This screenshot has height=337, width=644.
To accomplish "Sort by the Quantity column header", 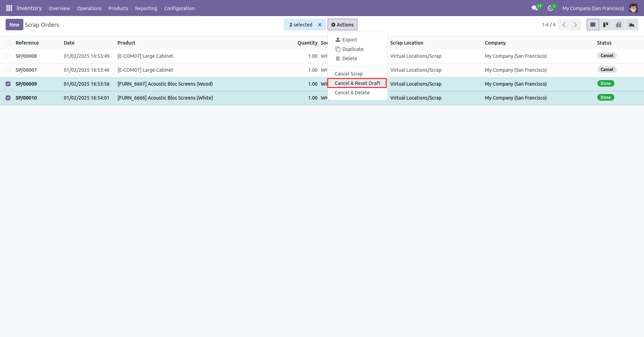I will click(x=307, y=43).
